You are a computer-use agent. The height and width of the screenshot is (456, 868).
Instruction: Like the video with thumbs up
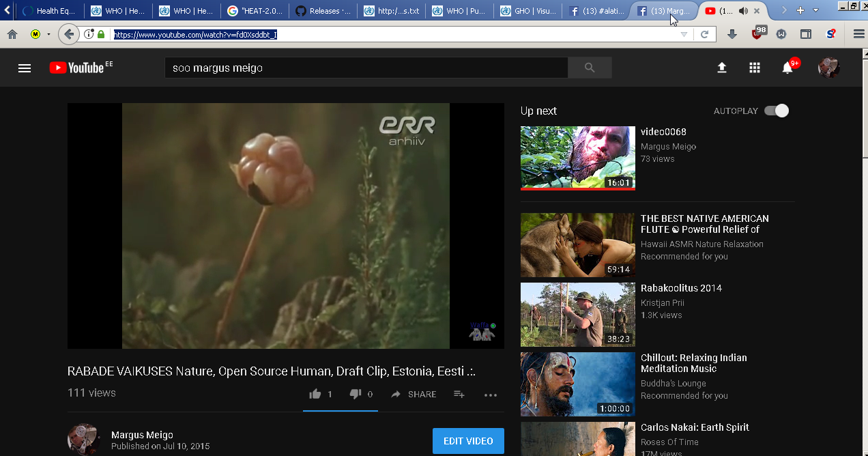315,394
